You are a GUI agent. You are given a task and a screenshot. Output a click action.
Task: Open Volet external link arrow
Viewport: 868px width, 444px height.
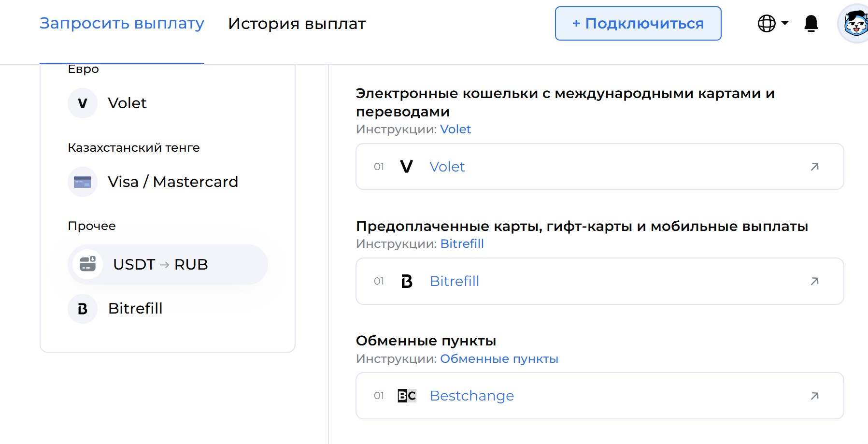815,167
